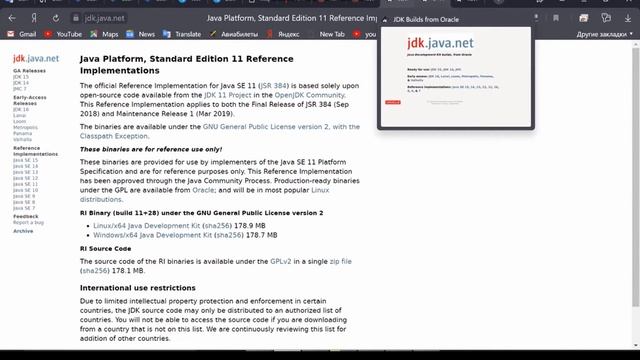
Task: Download the source code zip file
Action: pyautogui.click(x=340, y=261)
